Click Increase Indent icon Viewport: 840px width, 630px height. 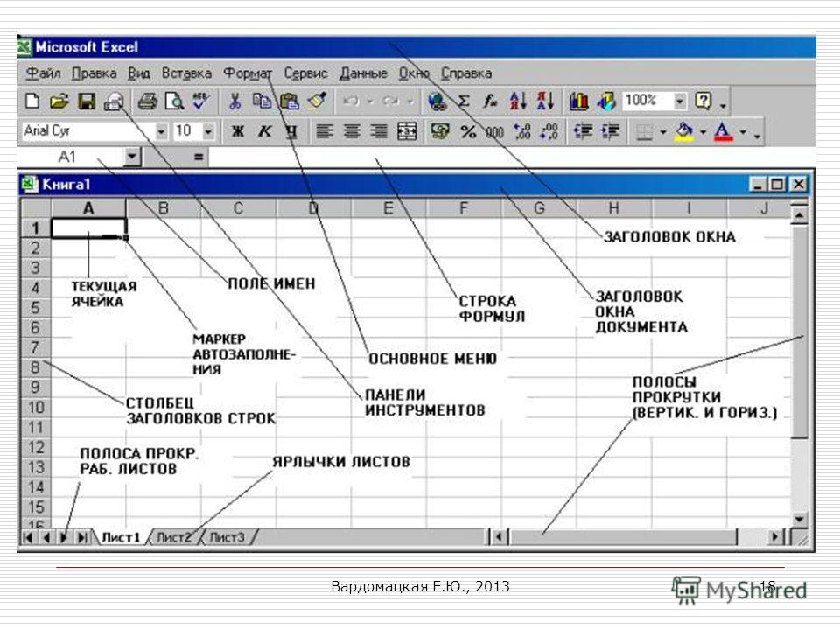[610, 131]
